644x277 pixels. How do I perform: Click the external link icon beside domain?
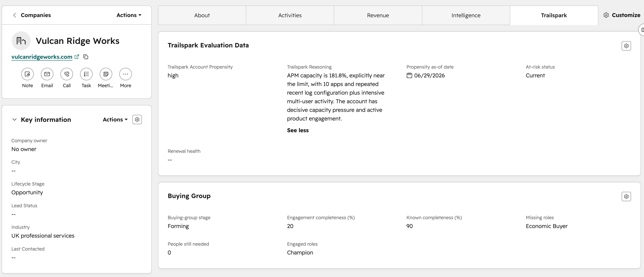click(x=77, y=57)
